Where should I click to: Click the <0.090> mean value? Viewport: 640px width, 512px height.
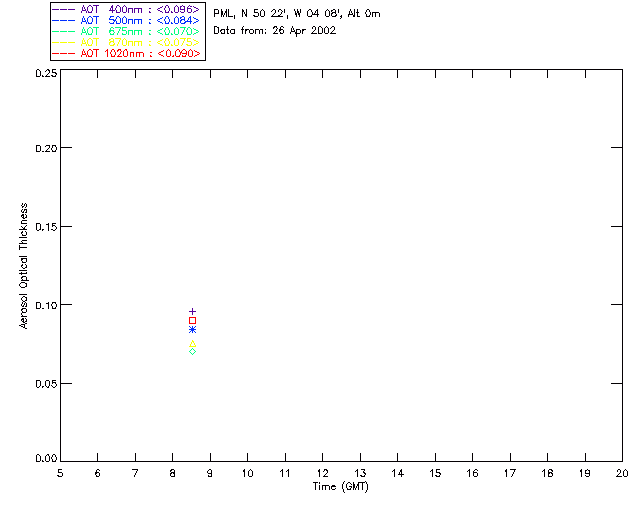coord(179,53)
